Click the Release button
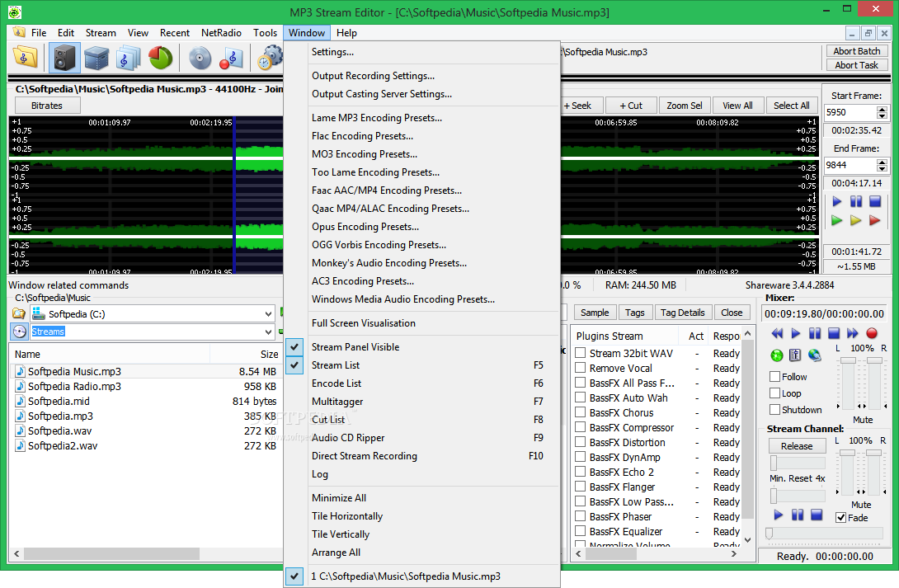Image resolution: width=899 pixels, height=588 pixels. (797, 446)
